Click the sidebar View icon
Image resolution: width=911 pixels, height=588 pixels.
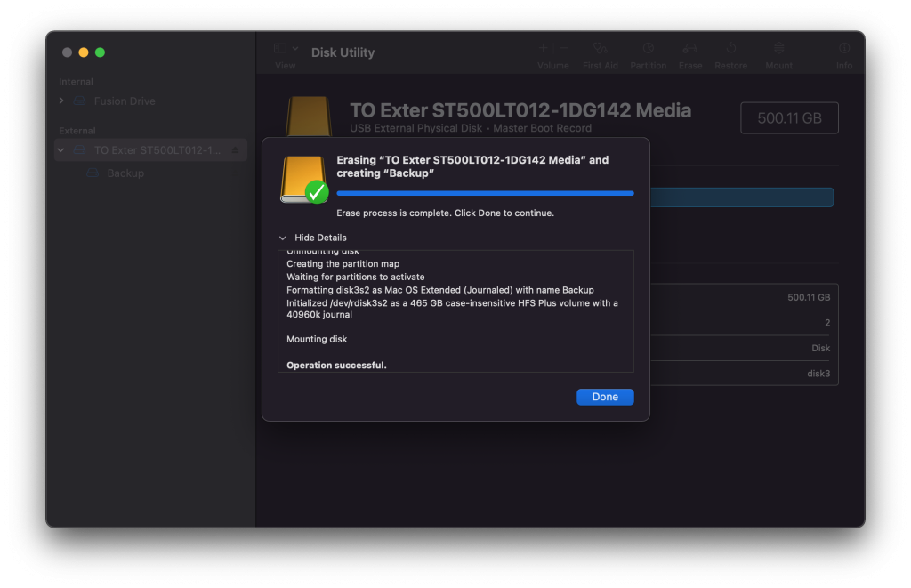(280, 48)
